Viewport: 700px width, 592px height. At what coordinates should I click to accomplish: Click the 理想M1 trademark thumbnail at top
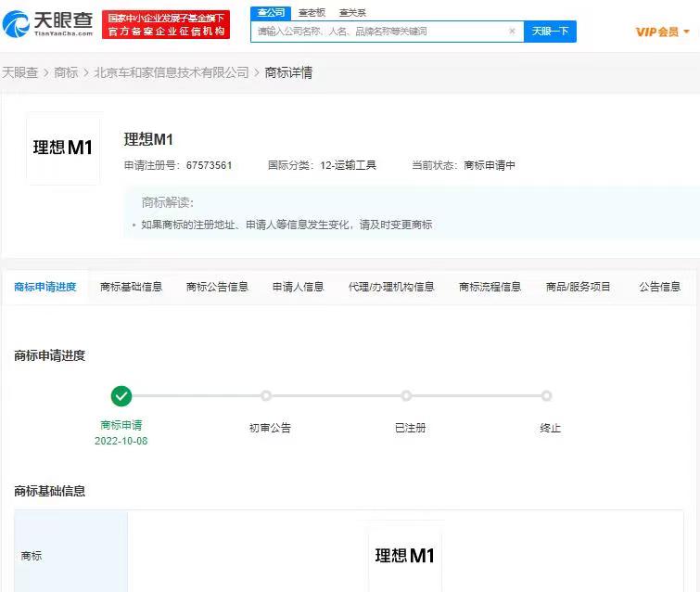(63, 148)
